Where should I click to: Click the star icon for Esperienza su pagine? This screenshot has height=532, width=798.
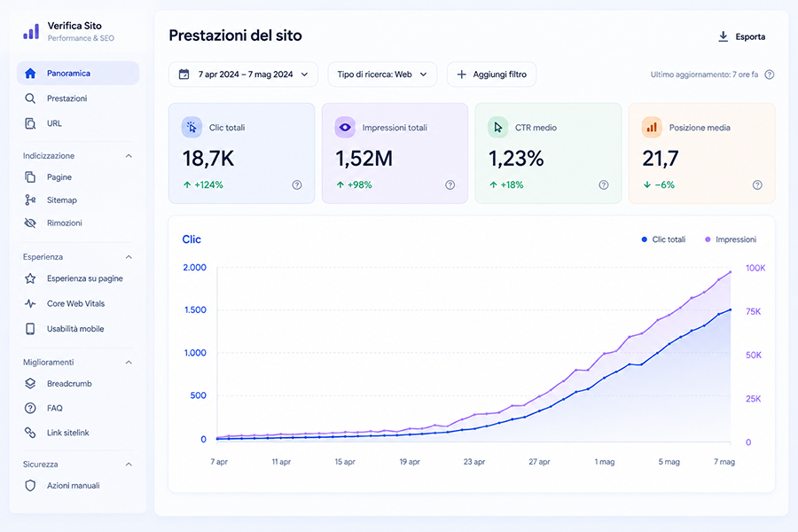(x=30, y=278)
